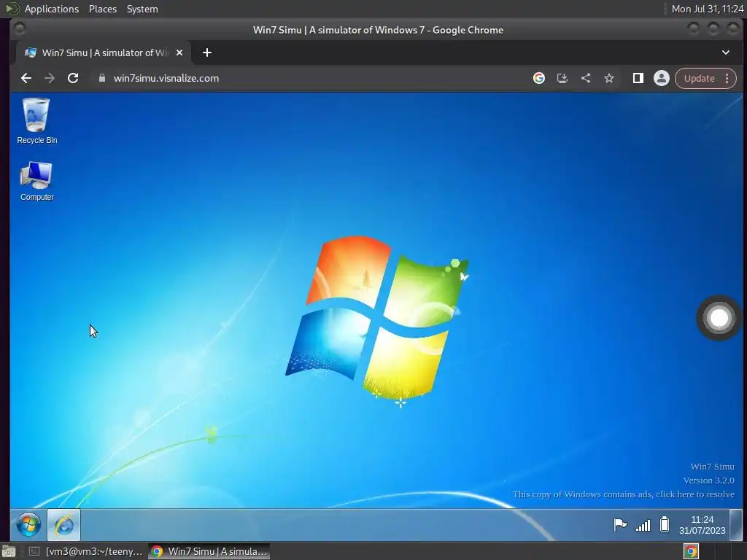The width and height of the screenshot is (747, 560).
Task: Click the Chrome Update button
Action: point(700,78)
